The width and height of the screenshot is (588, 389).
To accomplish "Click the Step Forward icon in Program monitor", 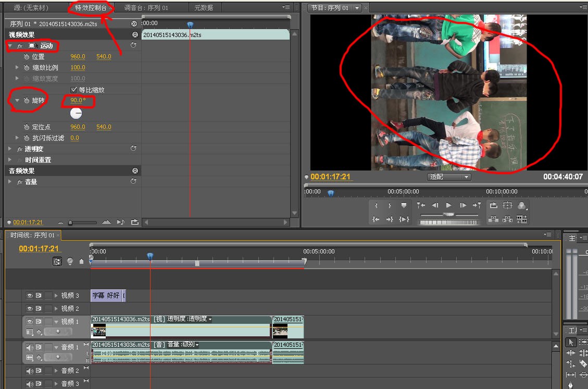I will tap(462, 205).
